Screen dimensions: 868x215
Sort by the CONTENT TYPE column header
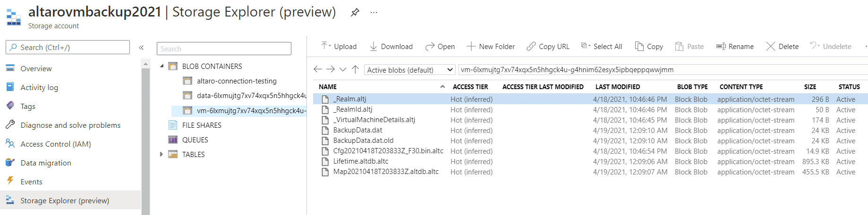(x=741, y=87)
